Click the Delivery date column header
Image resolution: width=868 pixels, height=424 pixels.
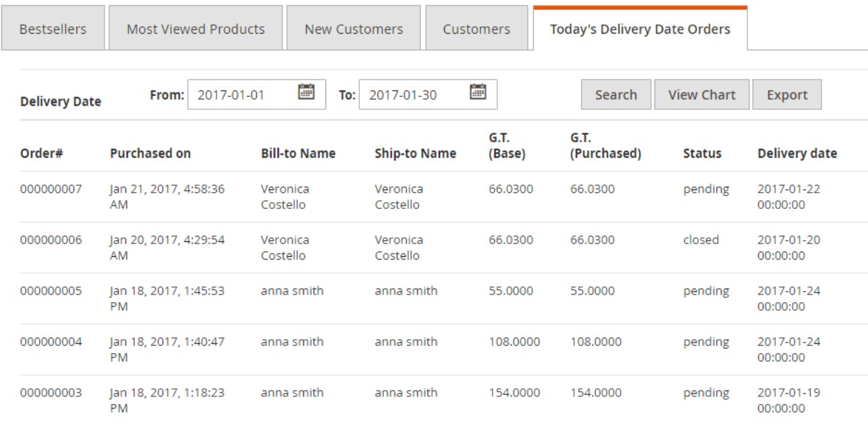tap(797, 154)
